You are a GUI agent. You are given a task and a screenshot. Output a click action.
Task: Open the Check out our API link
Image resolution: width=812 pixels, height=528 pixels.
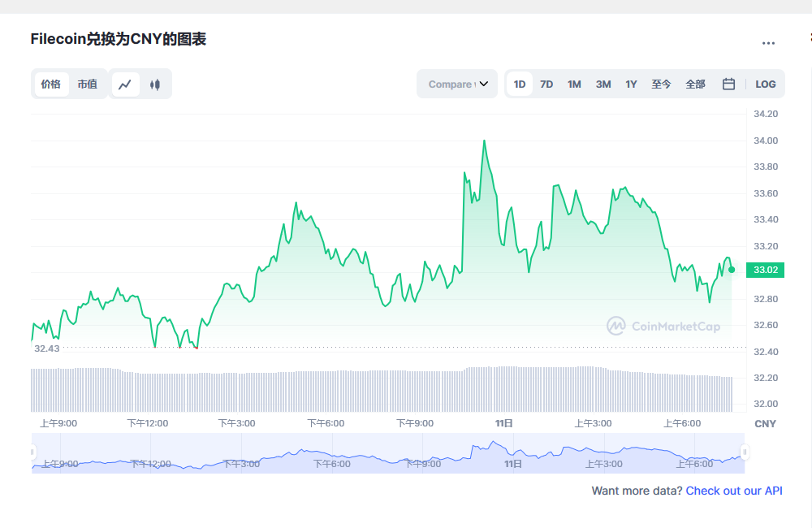click(x=734, y=491)
